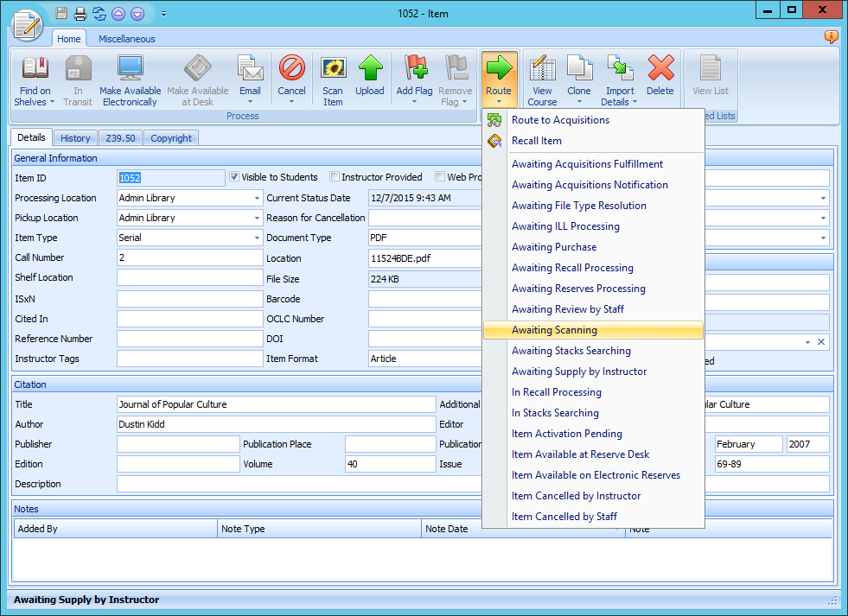The height and width of the screenshot is (616, 848).
Task: Open the Z39.50 tab
Action: coord(120,137)
